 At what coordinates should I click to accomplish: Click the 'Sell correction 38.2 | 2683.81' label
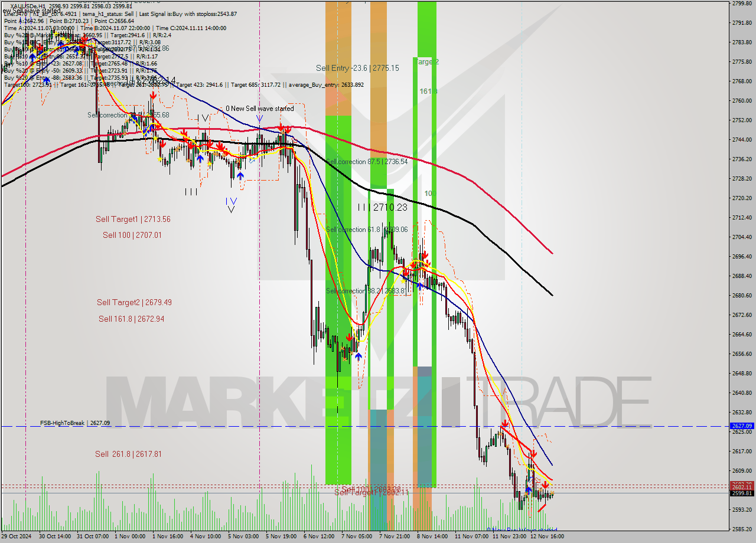tap(367, 291)
